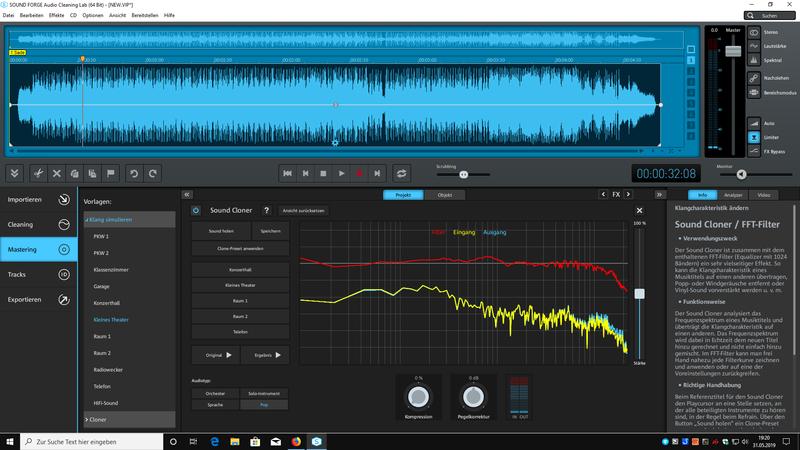Toggle the Nachziehen link icon
This screenshot has height=450, width=800.
(x=754, y=78)
